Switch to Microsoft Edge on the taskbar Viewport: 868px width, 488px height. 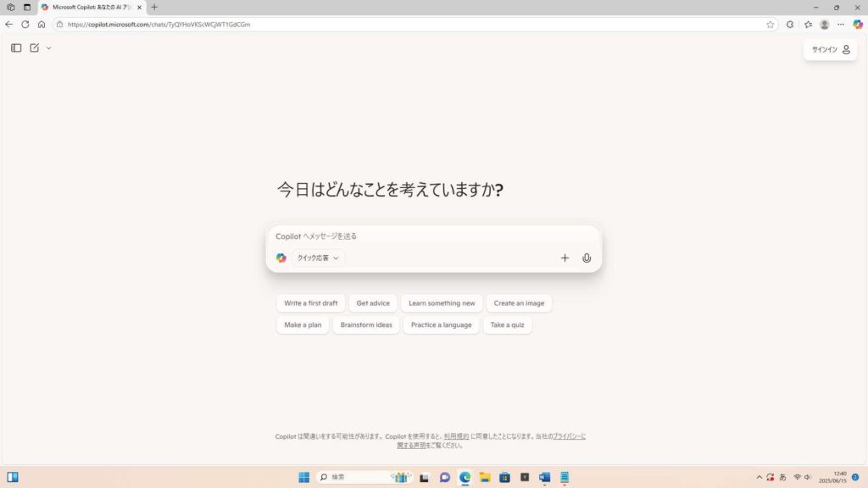pos(465,477)
